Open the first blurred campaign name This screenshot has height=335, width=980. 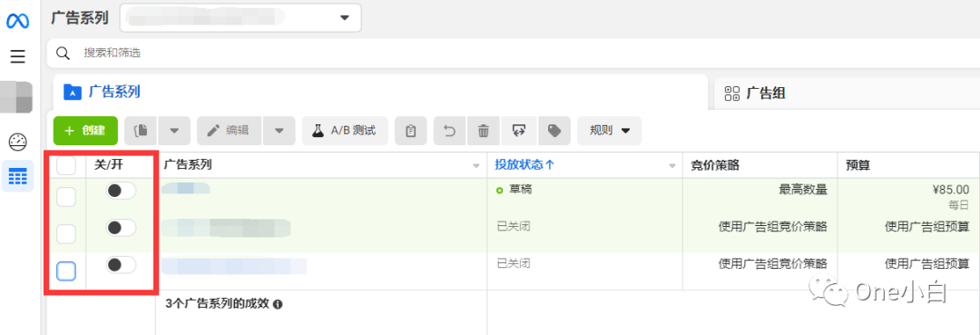point(185,189)
